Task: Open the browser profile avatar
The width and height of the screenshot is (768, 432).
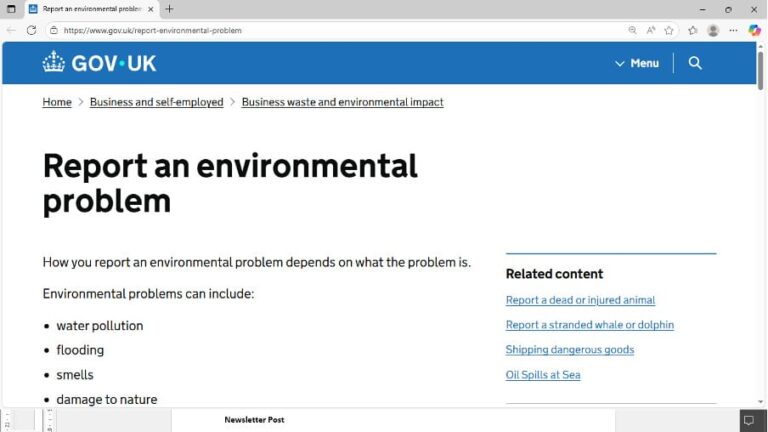Action: (x=713, y=30)
